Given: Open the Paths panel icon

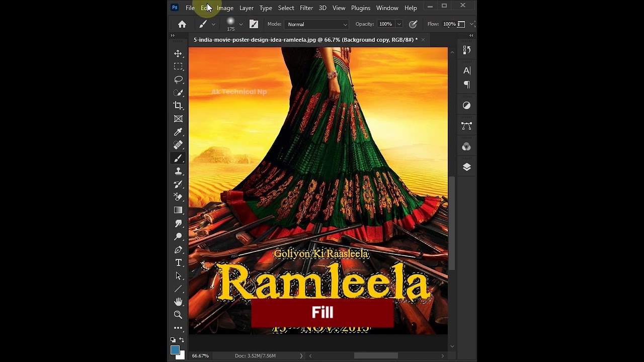Looking at the screenshot, I should (466, 126).
